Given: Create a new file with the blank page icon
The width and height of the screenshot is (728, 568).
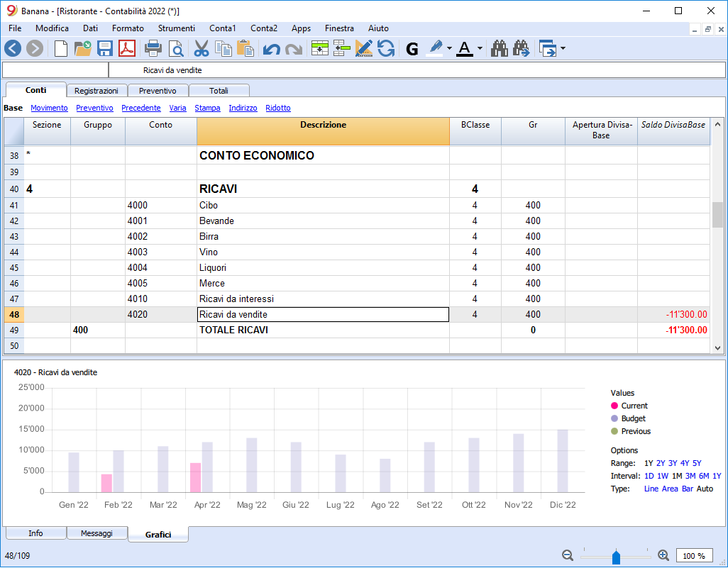Looking at the screenshot, I should pyautogui.click(x=61, y=48).
